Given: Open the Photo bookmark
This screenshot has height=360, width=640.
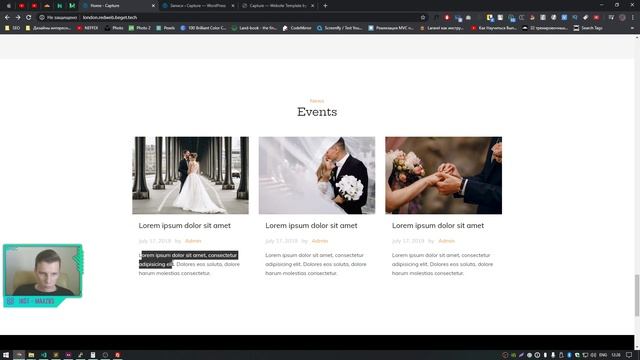Looking at the screenshot, I should [114, 28].
